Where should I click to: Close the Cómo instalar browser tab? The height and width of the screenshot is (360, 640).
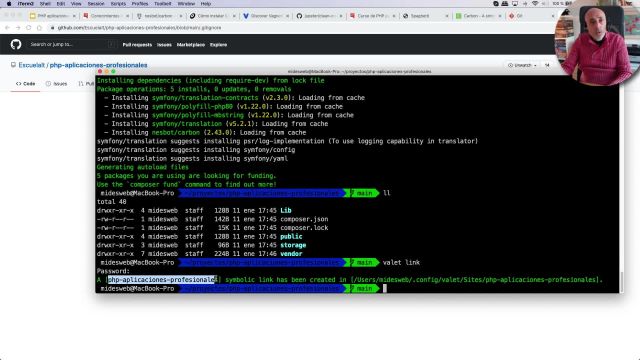click(234, 16)
